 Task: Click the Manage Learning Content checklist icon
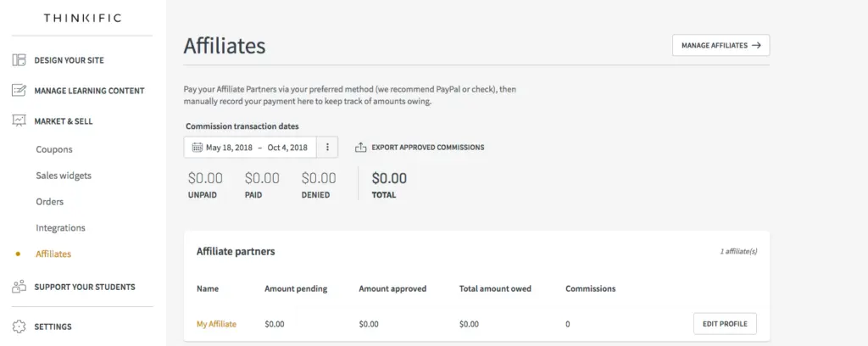click(19, 91)
